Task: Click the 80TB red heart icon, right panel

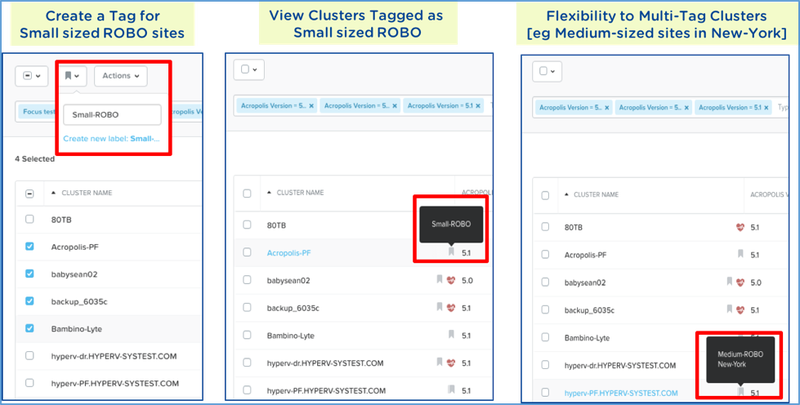Action: [740, 227]
